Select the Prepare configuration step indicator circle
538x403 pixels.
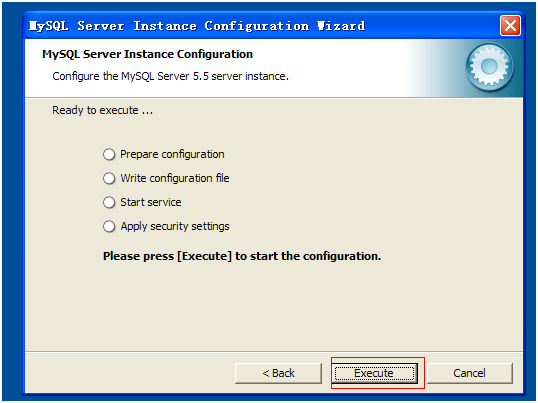point(109,154)
